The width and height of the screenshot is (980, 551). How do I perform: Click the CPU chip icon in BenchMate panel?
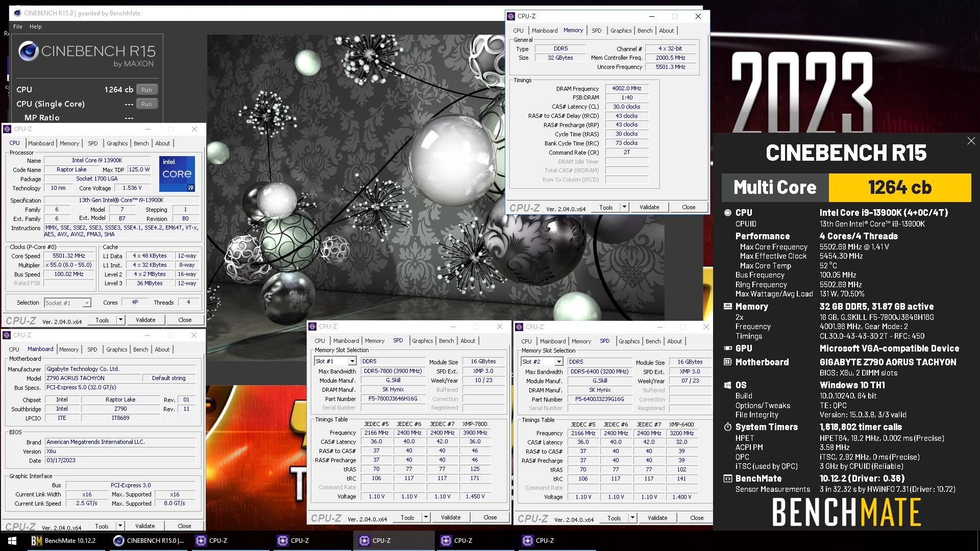point(728,213)
